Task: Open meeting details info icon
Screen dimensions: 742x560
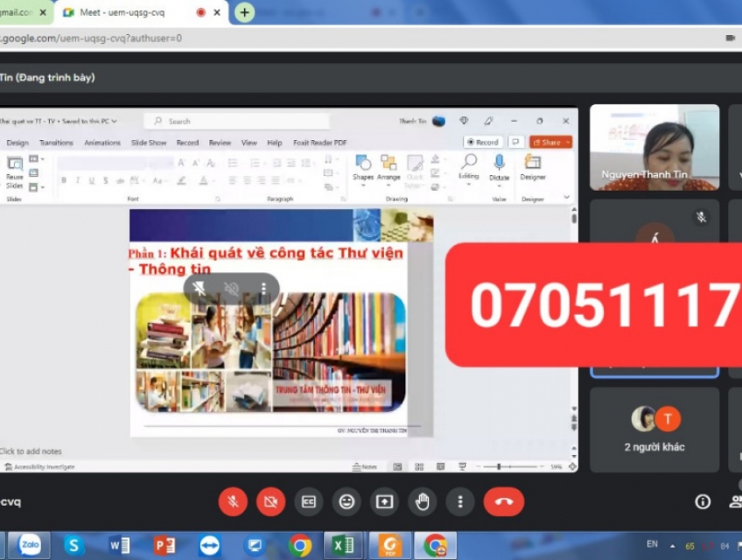Action: coord(702,501)
